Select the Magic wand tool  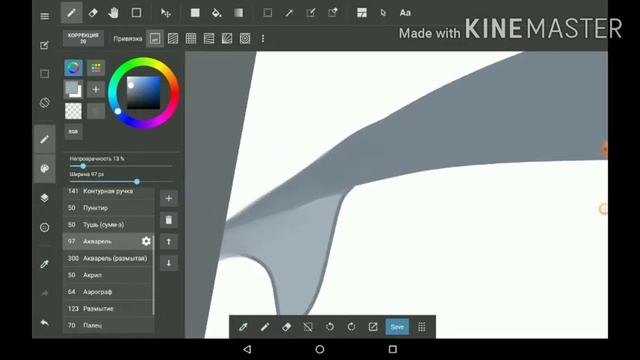(289, 13)
